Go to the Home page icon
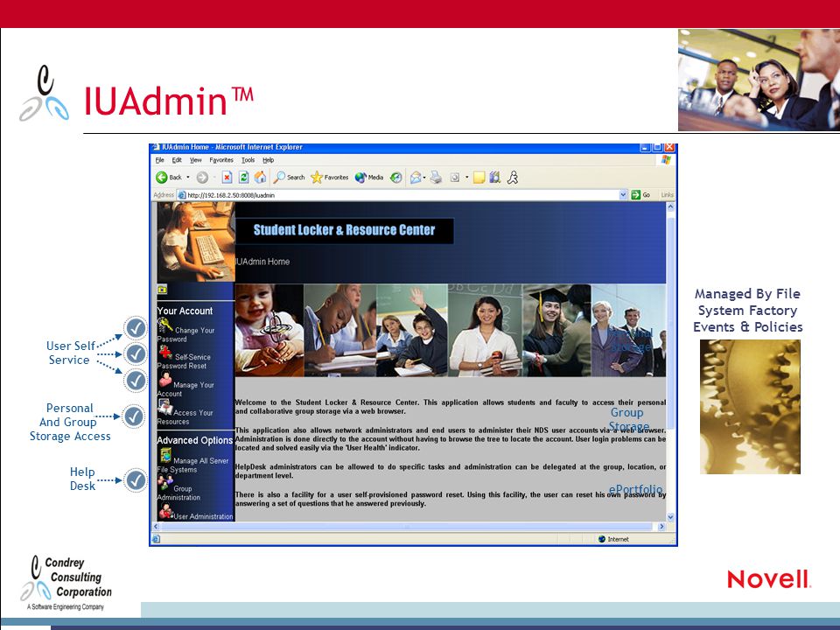Viewport: 840px width, 630px height. pos(261,178)
